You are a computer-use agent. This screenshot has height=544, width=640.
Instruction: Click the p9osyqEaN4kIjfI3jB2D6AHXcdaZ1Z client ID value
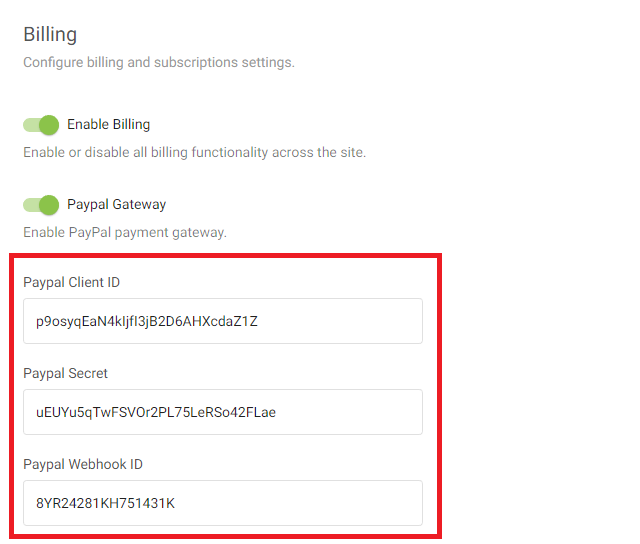pyautogui.click(x=147, y=322)
